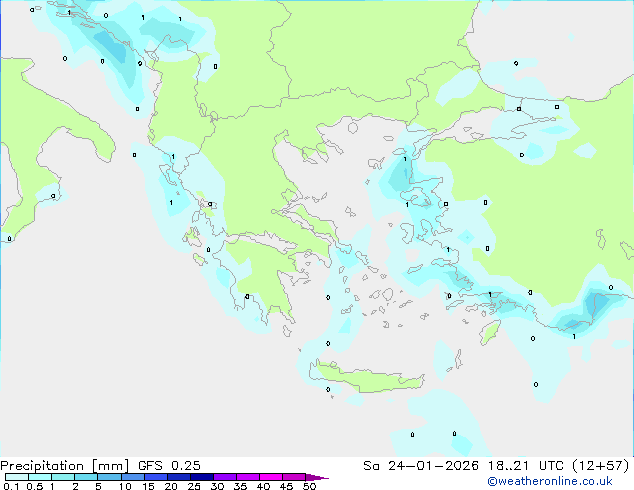Click the above-50 mm arrow tip of legend
634x490 pixels.
(317, 477)
